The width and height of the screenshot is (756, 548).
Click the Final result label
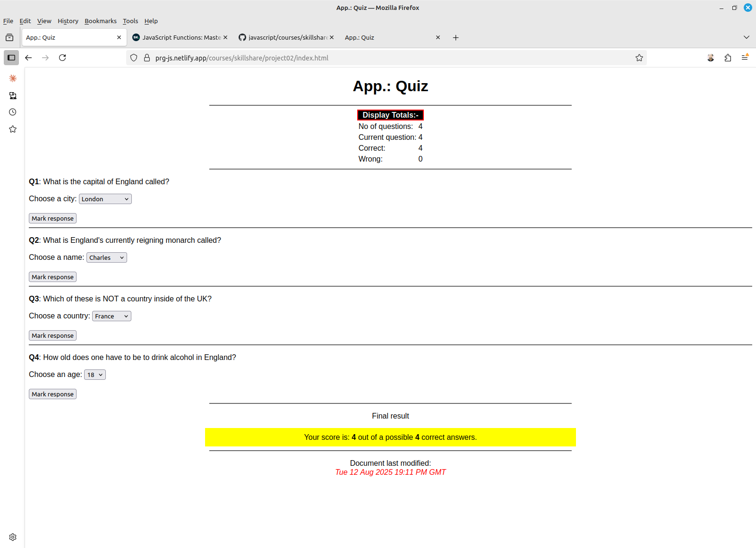click(390, 416)
